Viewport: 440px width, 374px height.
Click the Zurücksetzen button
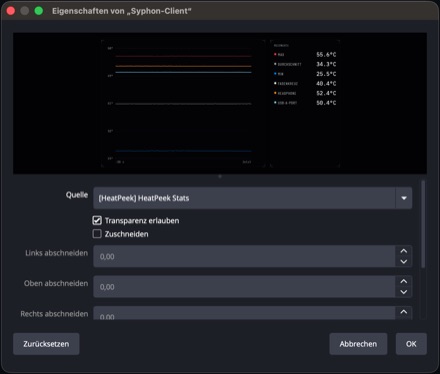point(46,344)
